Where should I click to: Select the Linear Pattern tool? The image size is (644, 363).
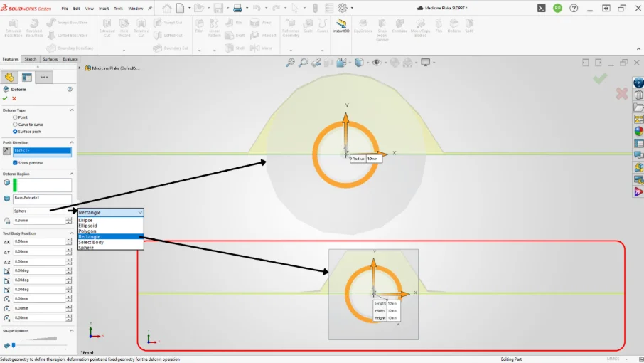(x=215, y=28)
